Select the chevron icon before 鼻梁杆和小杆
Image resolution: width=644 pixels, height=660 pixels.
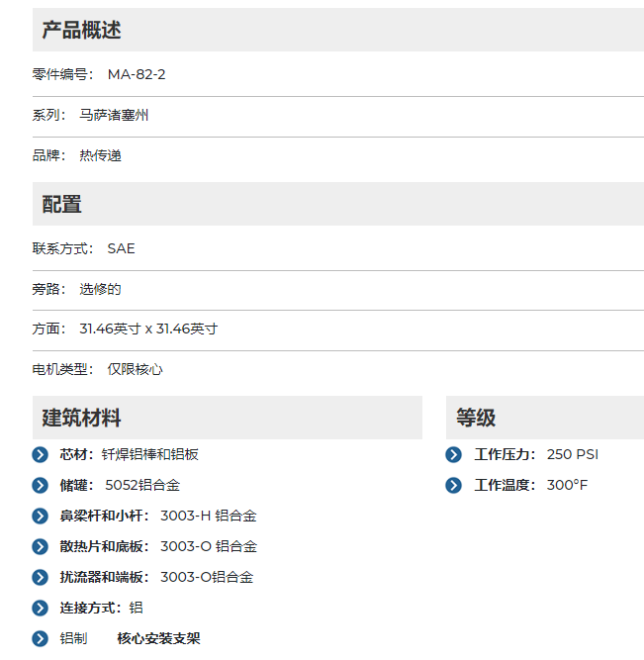(40, 516)
